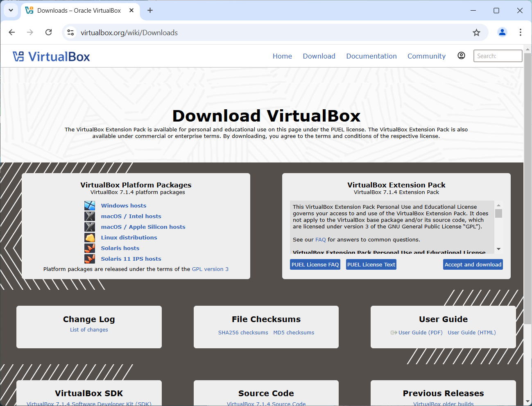Open Chrome's three-dot menu

520,32
